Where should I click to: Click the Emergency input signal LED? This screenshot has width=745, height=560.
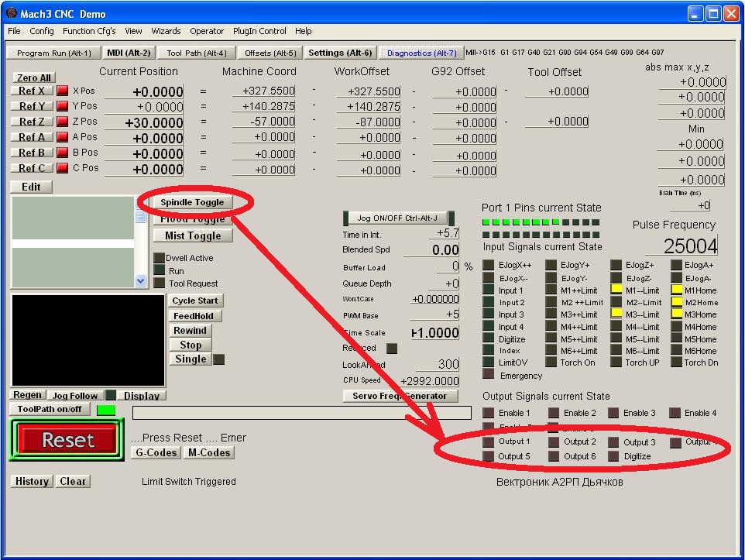[489, 374]
